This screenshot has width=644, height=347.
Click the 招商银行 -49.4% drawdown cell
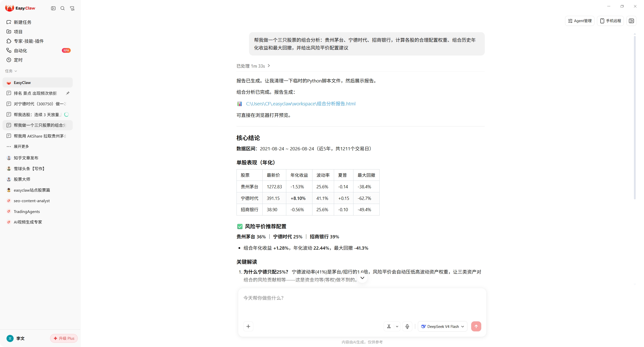[366, 209]
